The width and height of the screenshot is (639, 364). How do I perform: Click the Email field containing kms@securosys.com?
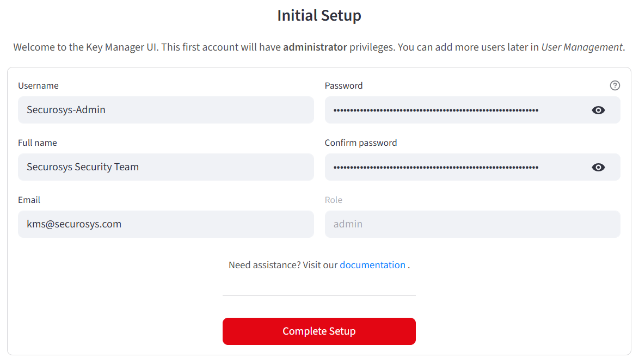pos(166,224)
